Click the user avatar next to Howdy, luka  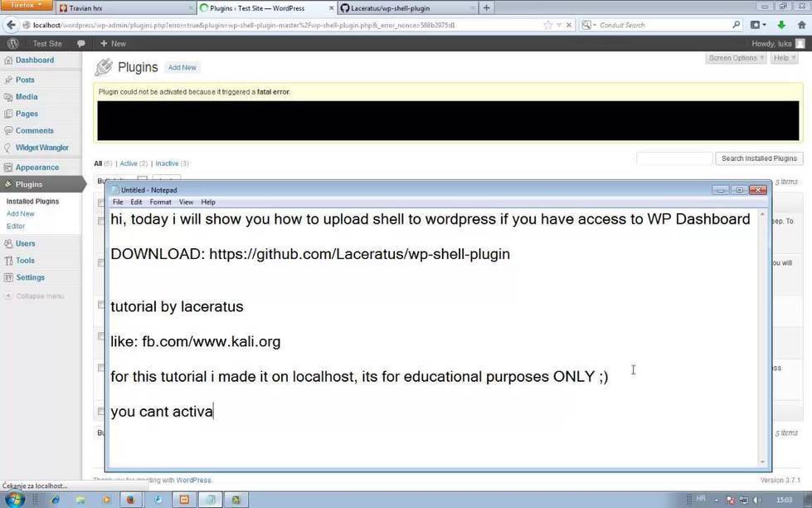point(800,43)
